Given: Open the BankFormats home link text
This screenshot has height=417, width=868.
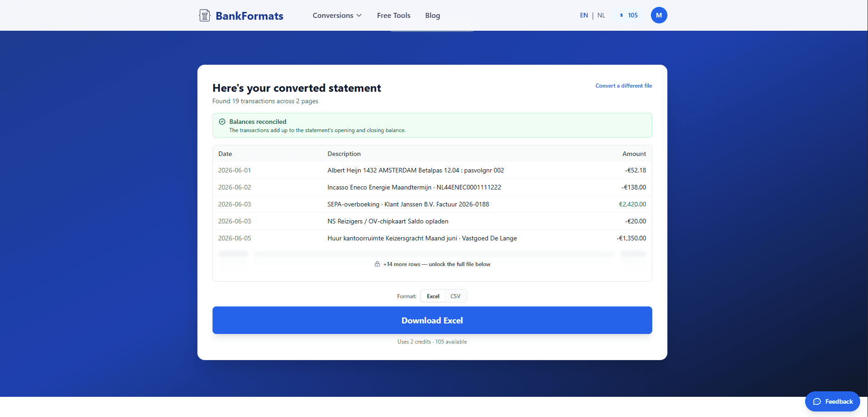Looking at the screenshot, I should pyautogui.click(x=249, y=16).
